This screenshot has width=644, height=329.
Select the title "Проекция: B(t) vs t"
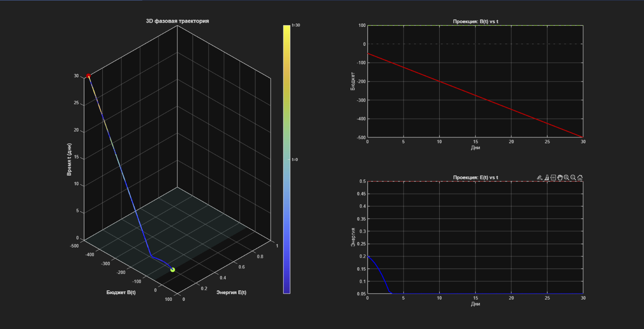click(475, 21)
